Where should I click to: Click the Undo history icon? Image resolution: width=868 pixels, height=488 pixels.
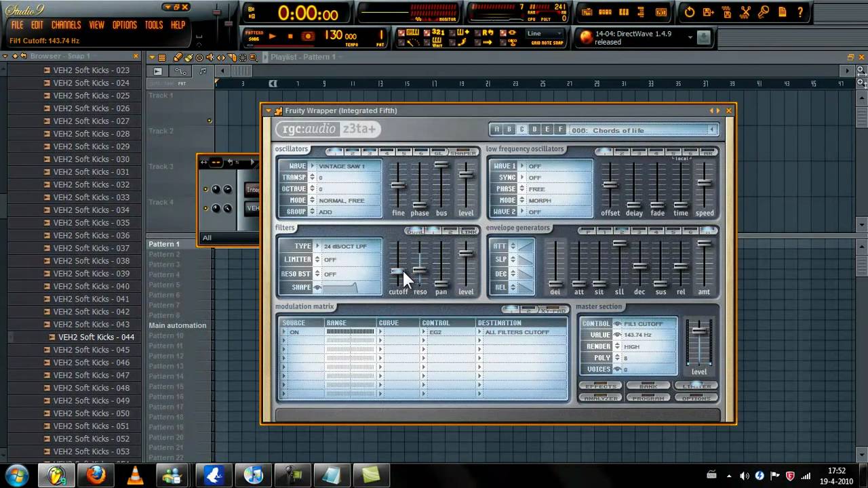click(690, 12)
